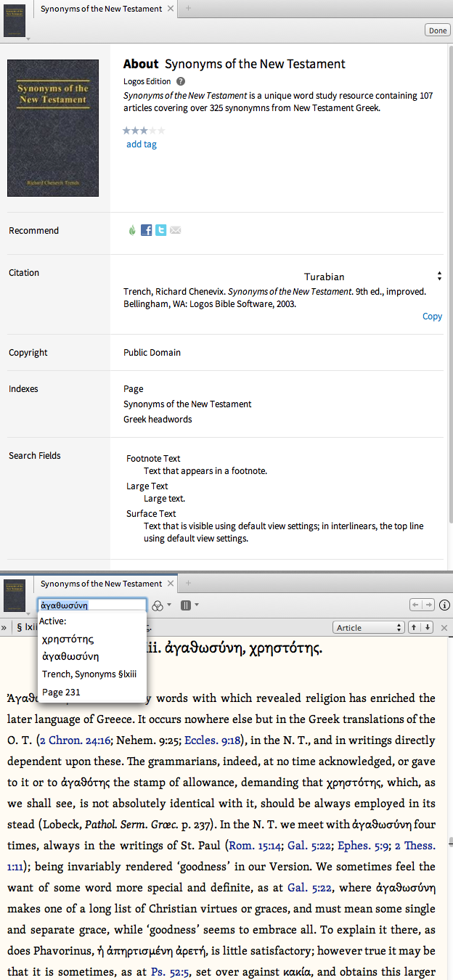Click the Synonyms of the New Testament index entry

[187, 404]
